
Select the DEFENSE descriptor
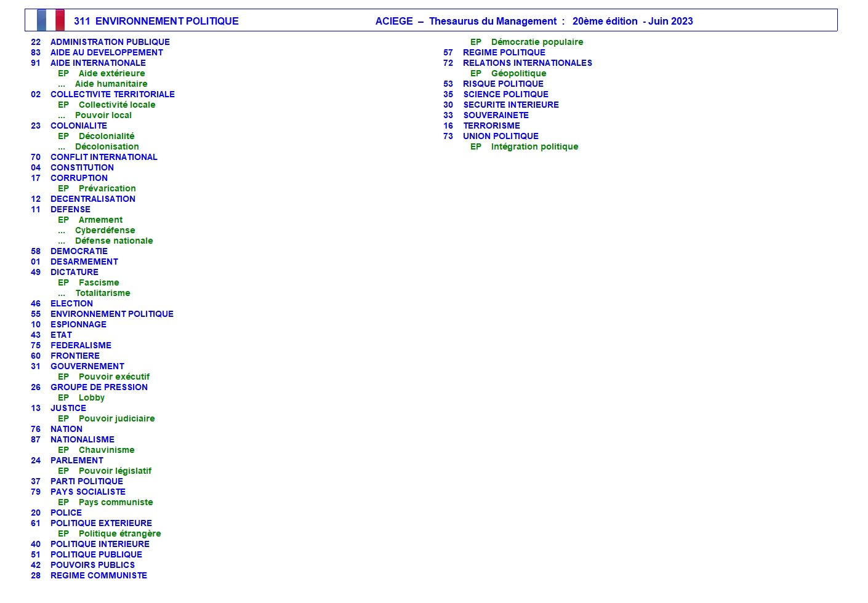click(x=70, y=209)
